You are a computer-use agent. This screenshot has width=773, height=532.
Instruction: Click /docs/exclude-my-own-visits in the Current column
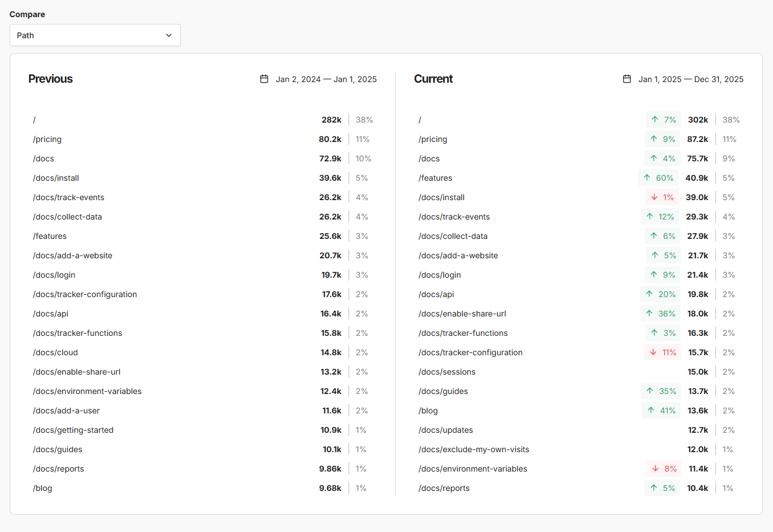pos(473,449)
